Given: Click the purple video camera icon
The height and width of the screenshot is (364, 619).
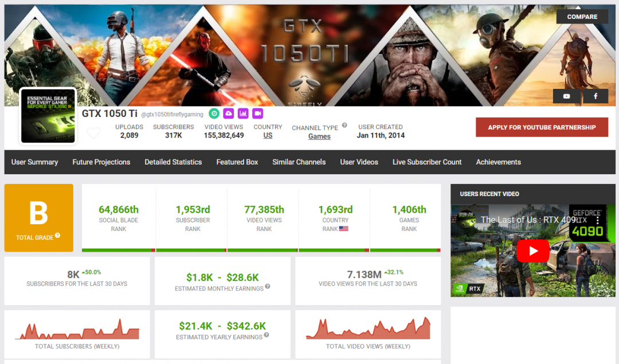Looking at the screenshot, I should tap(257, 113).
